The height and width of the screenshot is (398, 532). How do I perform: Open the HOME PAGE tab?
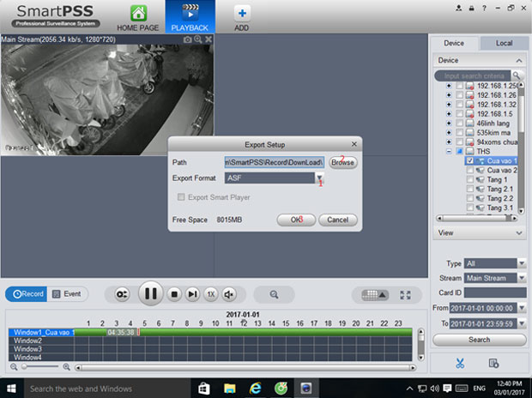[138, 17]
